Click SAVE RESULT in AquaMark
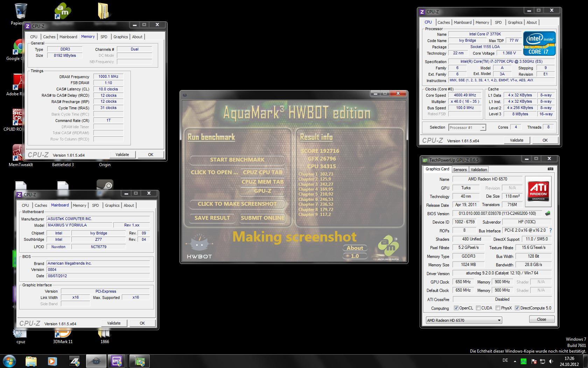This screenshot has width=588, height=368. click(212, 218)
